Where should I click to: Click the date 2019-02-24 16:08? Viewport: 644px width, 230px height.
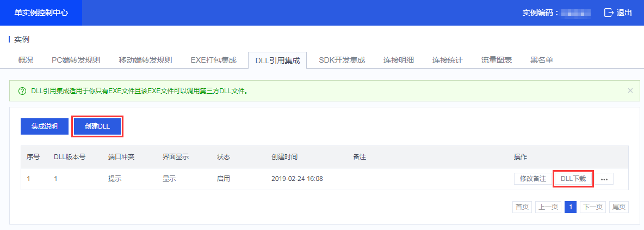point(297,179)
